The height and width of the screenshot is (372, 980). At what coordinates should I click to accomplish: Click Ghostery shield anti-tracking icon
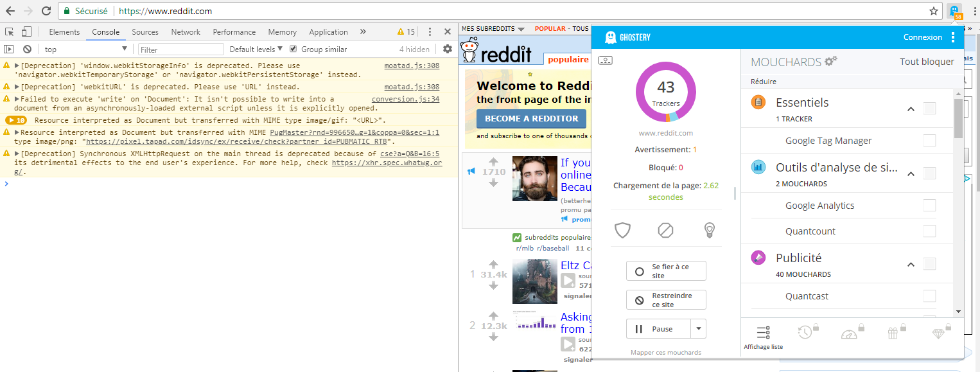pos(623,230)
